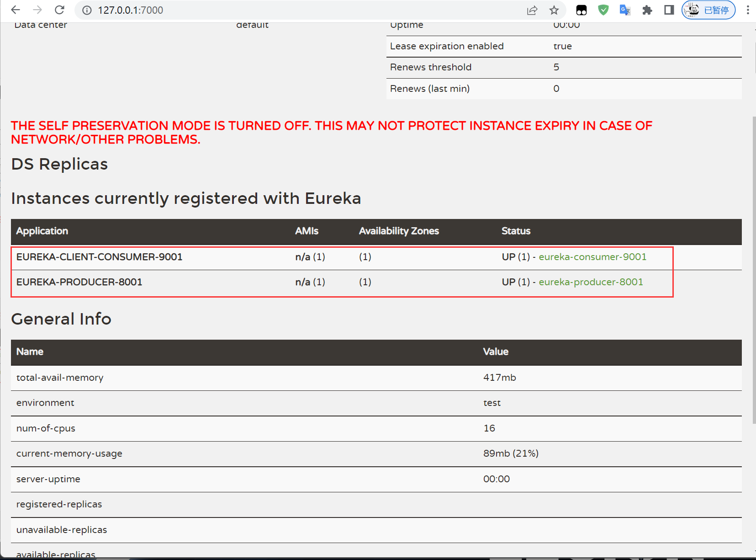Open the Google Translate extension

(x=625, y=10)
